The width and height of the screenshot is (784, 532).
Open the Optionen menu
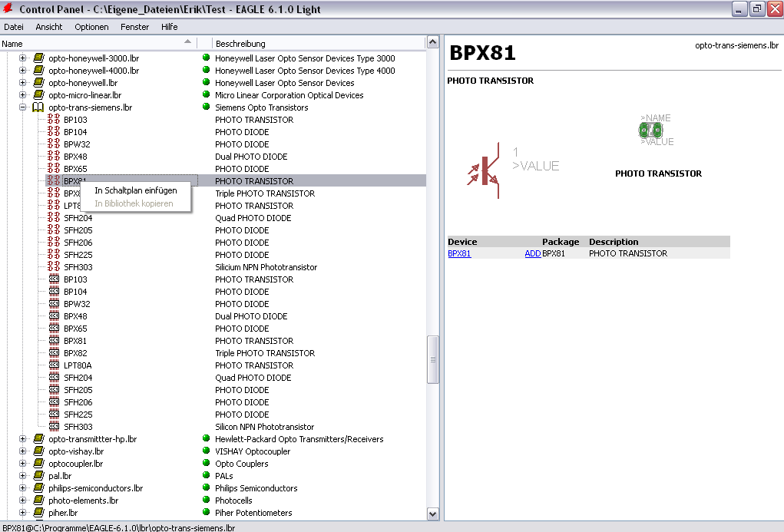pyautogui.click(x=91, y=27)
